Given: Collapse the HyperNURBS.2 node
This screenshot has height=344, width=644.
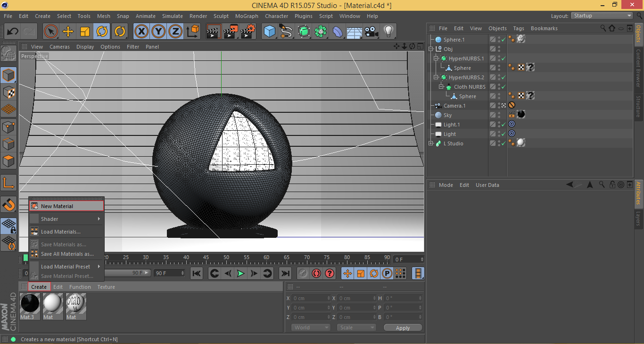Looking at the screenshot, I should [x=436, y=77].
